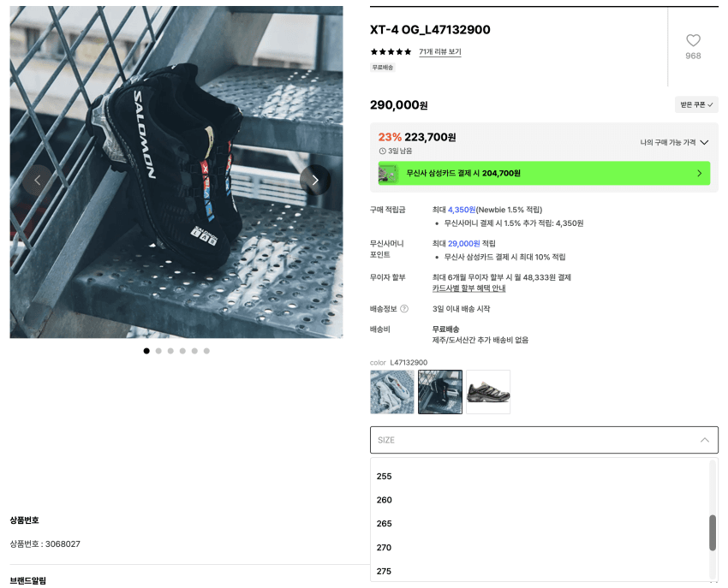Viewport: 728px width, 588px height.
Task: Choose size 265 from the list
Action: coord(540,524)
